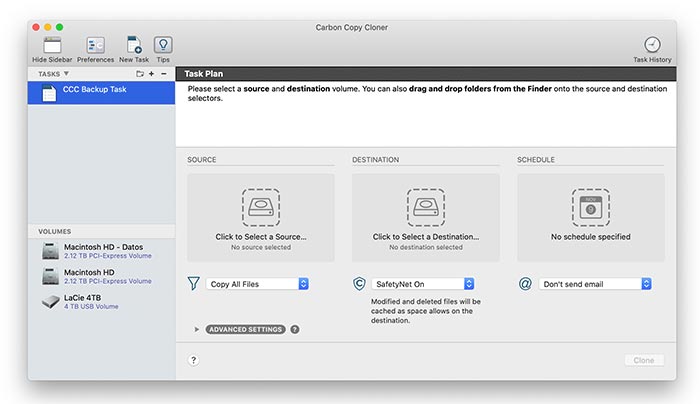Click the ADVANCED SETTINGS pill button
Image resolution: width=700 pixels, height=404 pixels.
click(246, 329)
